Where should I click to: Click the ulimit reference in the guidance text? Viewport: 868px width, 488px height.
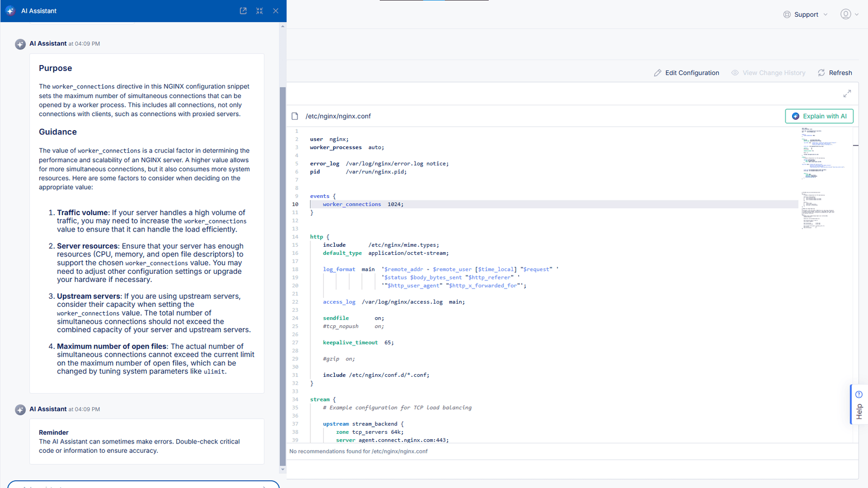tap(214, 371)
